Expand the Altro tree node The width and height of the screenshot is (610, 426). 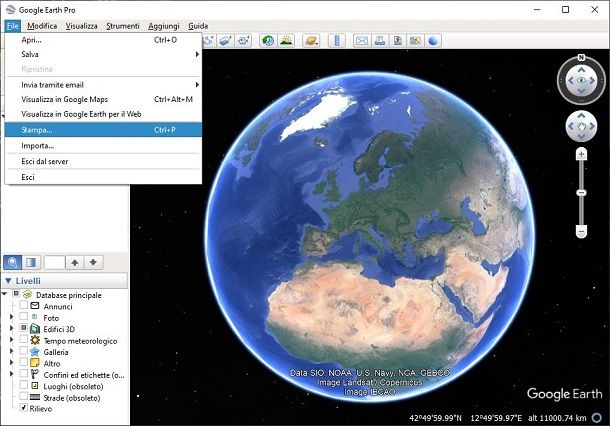(12, 363)
